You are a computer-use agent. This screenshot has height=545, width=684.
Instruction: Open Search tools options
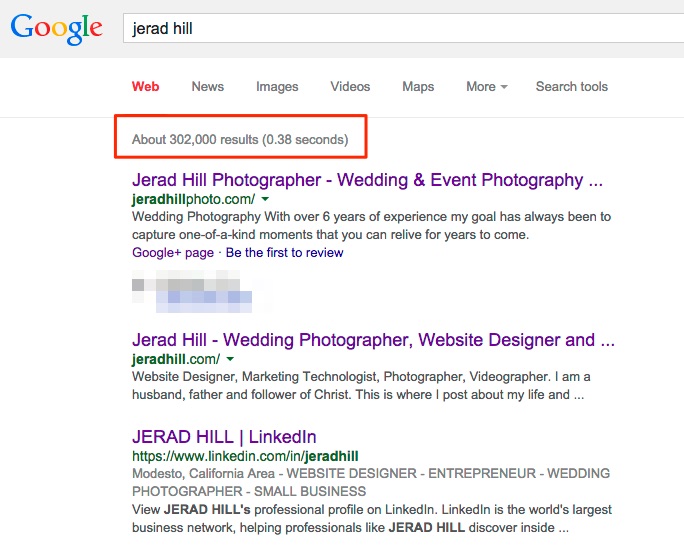click(x=571, y=86)
